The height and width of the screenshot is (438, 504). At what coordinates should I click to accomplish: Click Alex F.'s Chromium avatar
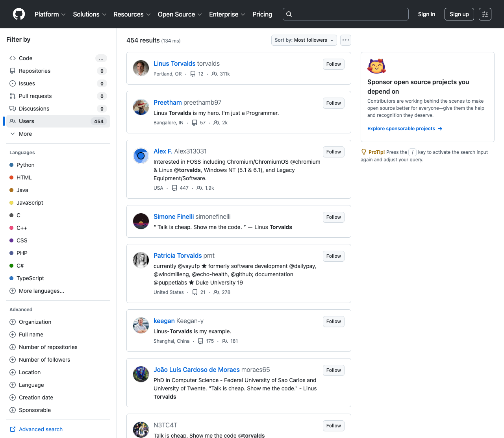coord(141,156)
